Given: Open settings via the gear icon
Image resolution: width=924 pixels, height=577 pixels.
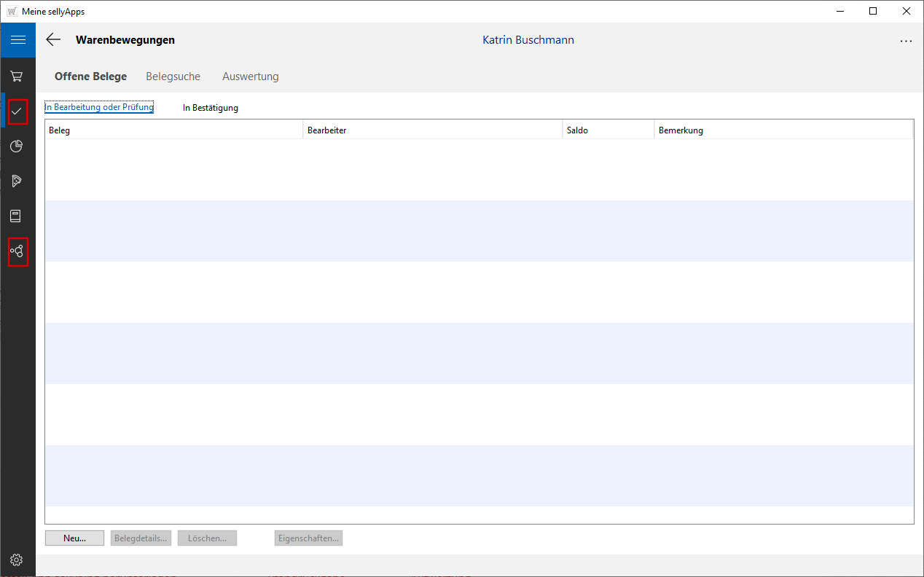Looking at the screenshot, I should tap(17, 560).
